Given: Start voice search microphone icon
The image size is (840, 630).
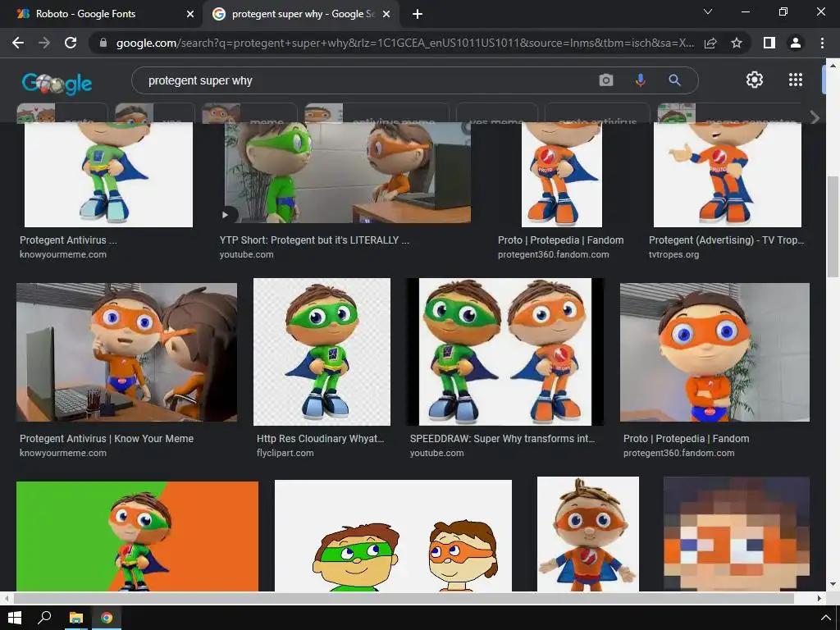Looking at the screenshot, I should tap(640, 80).
